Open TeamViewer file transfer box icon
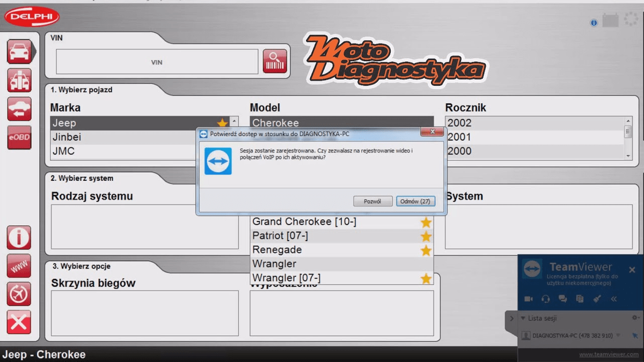The image size is (644, 362). point(580,299)
